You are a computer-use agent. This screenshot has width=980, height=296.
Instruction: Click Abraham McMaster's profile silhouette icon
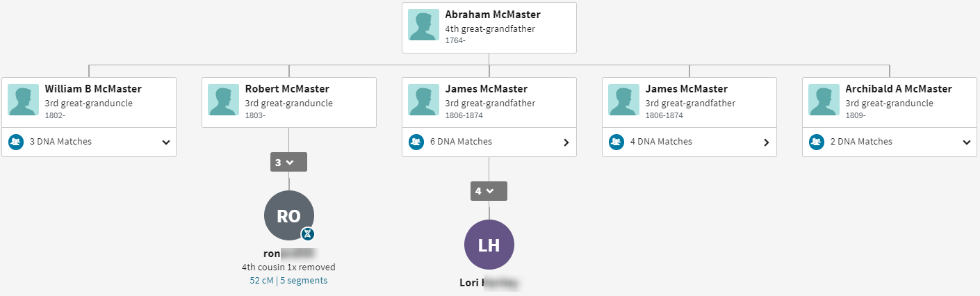[x=423, y=25]
